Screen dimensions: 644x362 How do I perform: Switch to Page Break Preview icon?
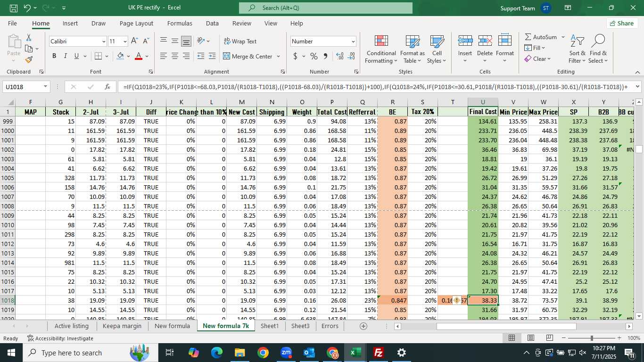[549, 338]
